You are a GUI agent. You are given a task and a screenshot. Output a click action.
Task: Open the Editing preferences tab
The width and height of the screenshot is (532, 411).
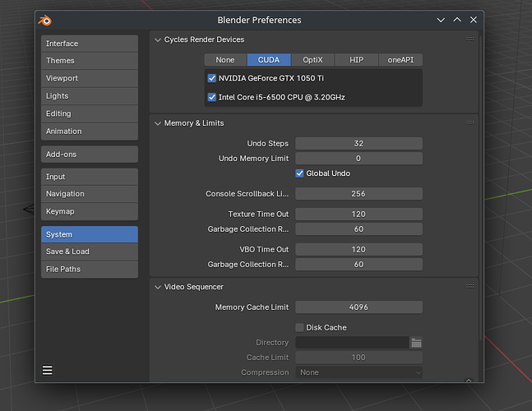point(90,113)
